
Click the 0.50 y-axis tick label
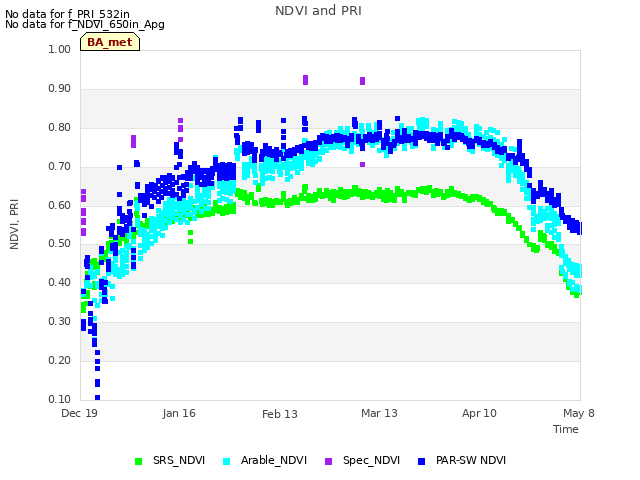click(x=60, y=244)
